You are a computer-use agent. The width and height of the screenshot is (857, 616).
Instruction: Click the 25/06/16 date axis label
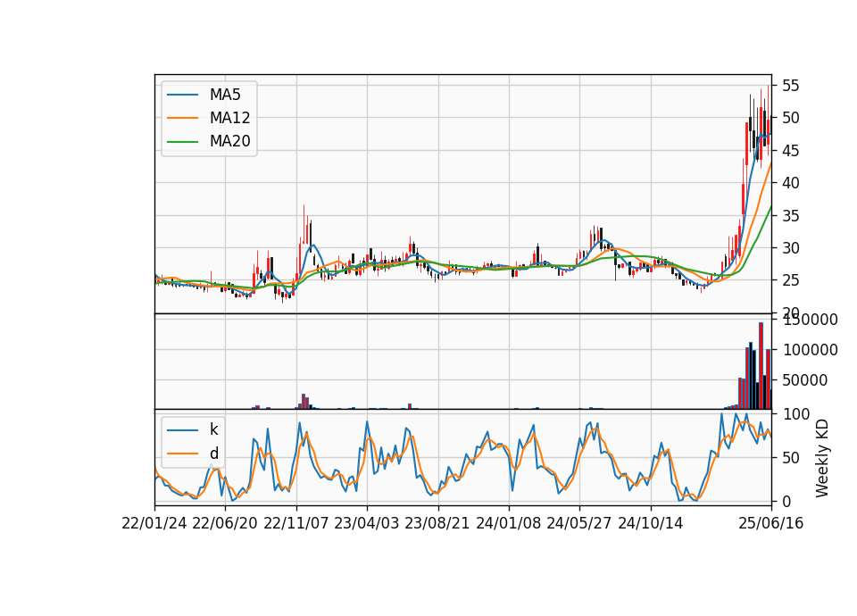point(771,523)
